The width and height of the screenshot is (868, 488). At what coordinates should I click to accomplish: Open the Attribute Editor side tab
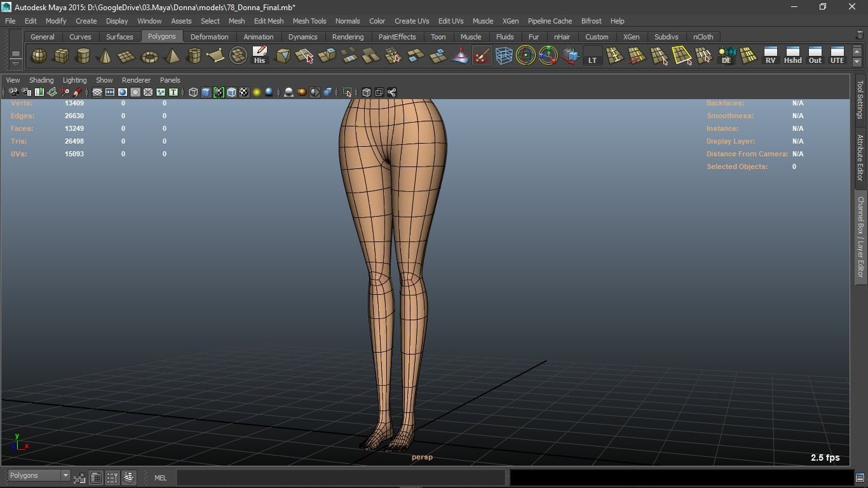[x=860, y=158]
